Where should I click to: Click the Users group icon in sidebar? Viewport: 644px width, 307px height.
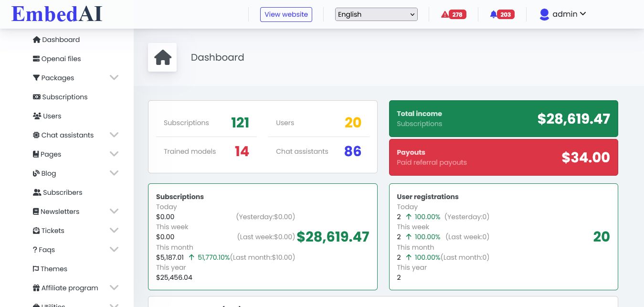pos(37,116)
